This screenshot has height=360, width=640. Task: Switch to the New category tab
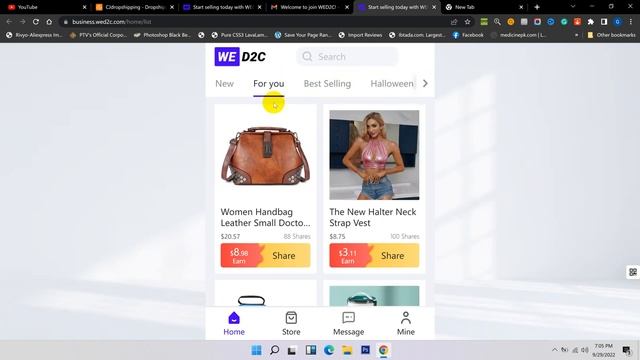[x=224, y=84]
